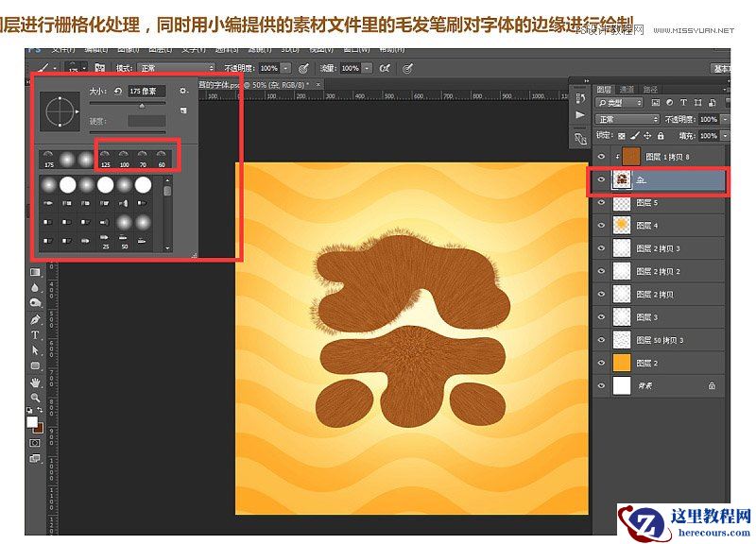This screenshot has height=544, width=756.
Task: Toggle visibility of 图层 4
Action: (602, 225)
